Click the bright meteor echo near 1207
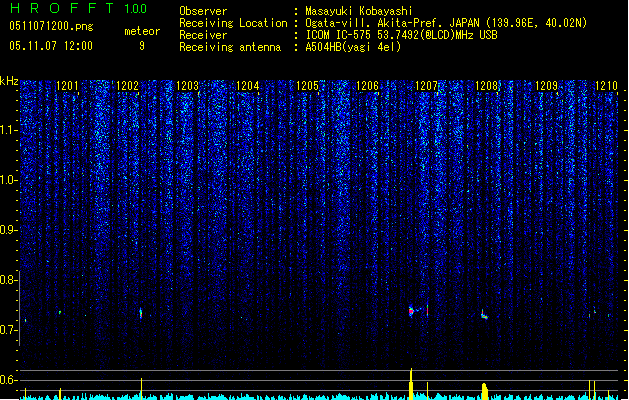Screen dimensions: 629x400 [x=411, y=311]
